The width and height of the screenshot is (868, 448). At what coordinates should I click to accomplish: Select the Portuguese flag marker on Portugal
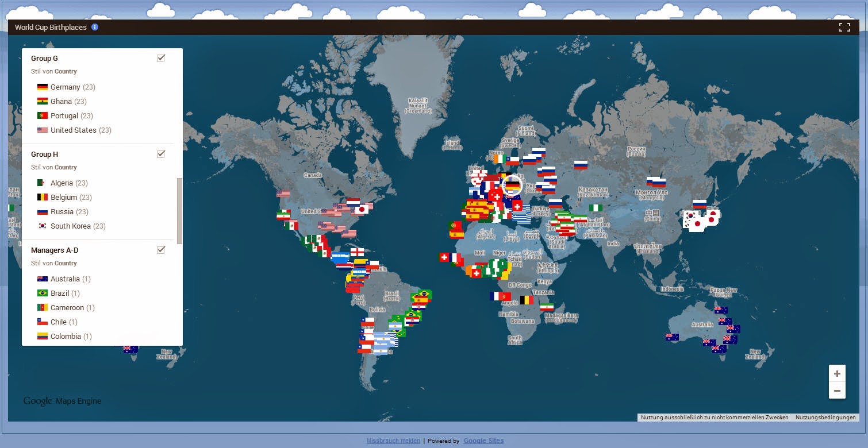(x=456, y=226)
